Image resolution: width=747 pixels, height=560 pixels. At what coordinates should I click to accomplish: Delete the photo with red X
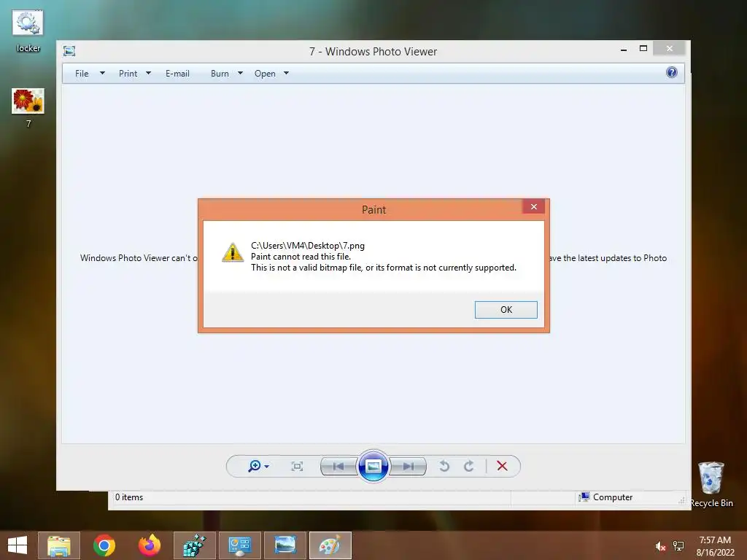point(502,466)
